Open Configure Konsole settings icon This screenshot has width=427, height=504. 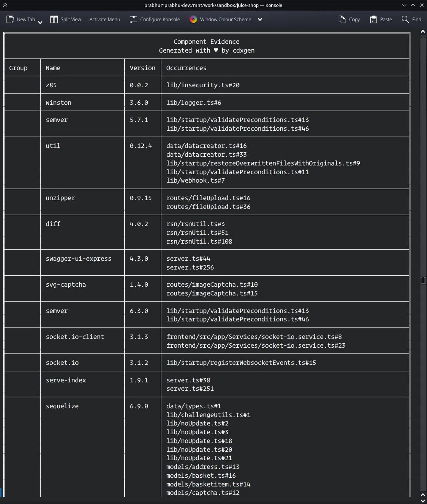133,19
